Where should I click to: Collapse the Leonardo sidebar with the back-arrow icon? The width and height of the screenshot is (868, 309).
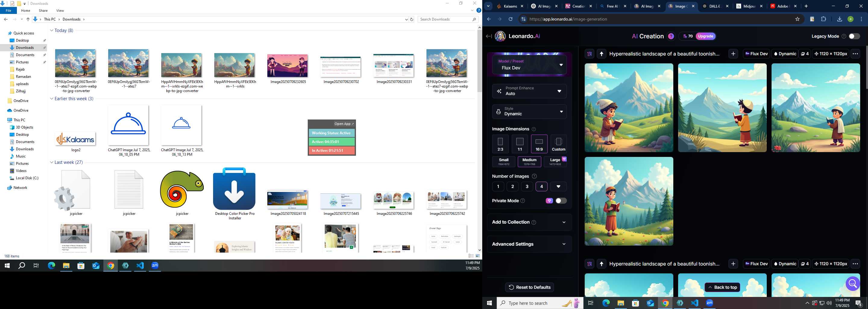click(489, 37)
